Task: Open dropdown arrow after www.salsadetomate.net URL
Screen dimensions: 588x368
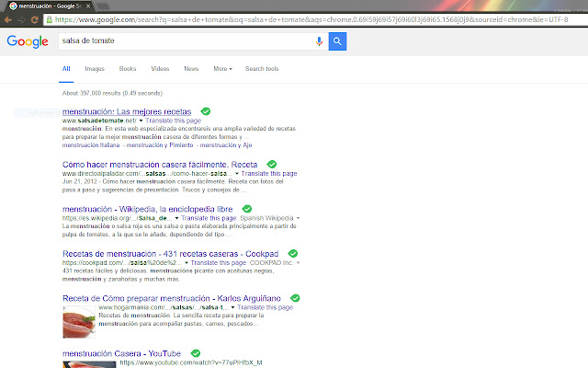Action: (x=141, y=121)
